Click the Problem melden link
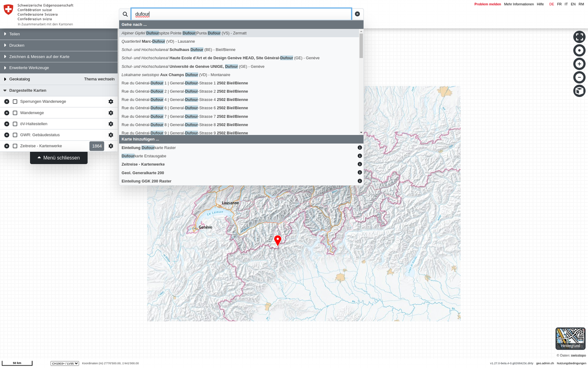Screen dimensions: 588x368 pos(487,4)
